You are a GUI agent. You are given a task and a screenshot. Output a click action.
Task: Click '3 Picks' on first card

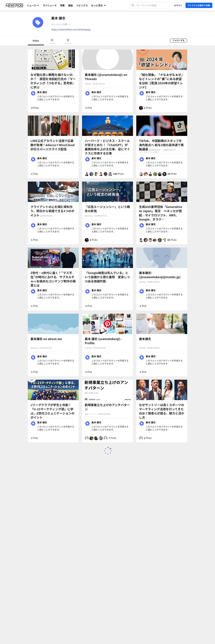click(35, 108)
